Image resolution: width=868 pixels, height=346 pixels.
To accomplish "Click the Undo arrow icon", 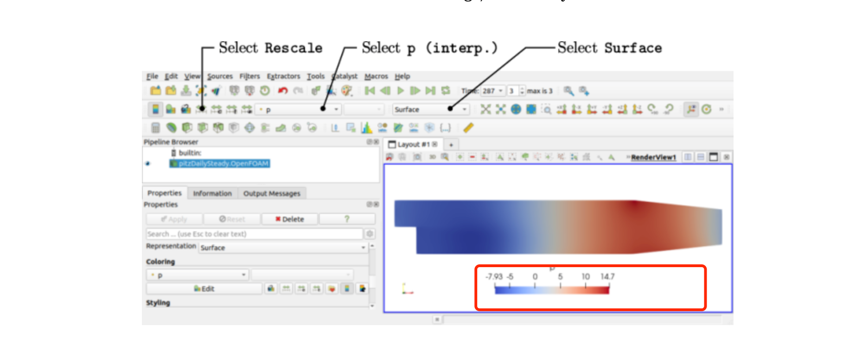I will [x=283, y=91].
